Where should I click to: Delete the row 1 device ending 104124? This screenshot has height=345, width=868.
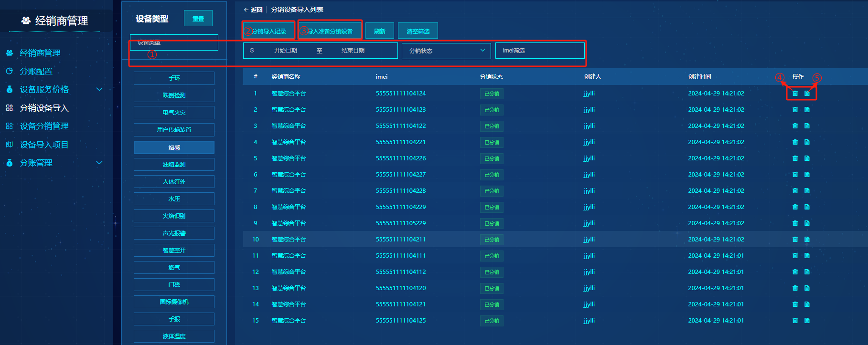click(x=795, y=94)
